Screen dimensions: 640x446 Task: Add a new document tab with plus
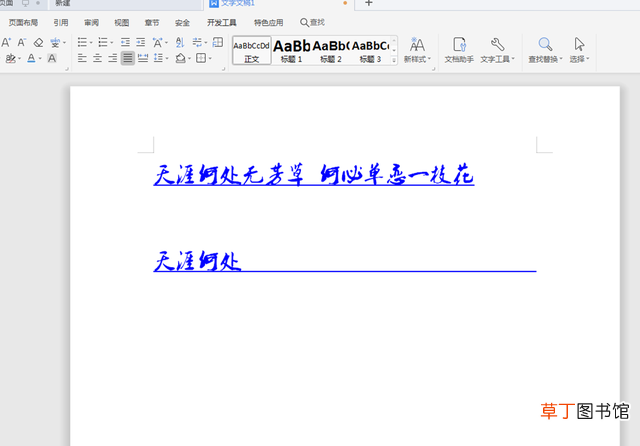[x=369, y=3]
